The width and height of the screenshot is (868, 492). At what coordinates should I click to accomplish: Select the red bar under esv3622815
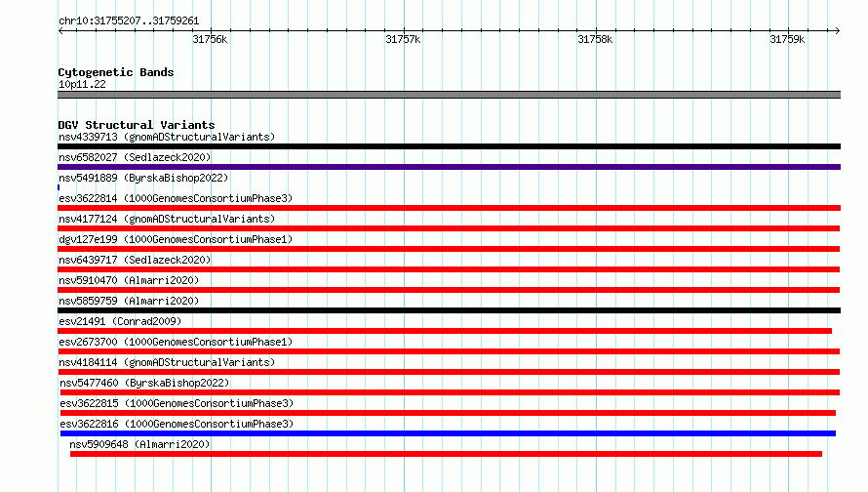pyautogui.click(x=448, y=413)
